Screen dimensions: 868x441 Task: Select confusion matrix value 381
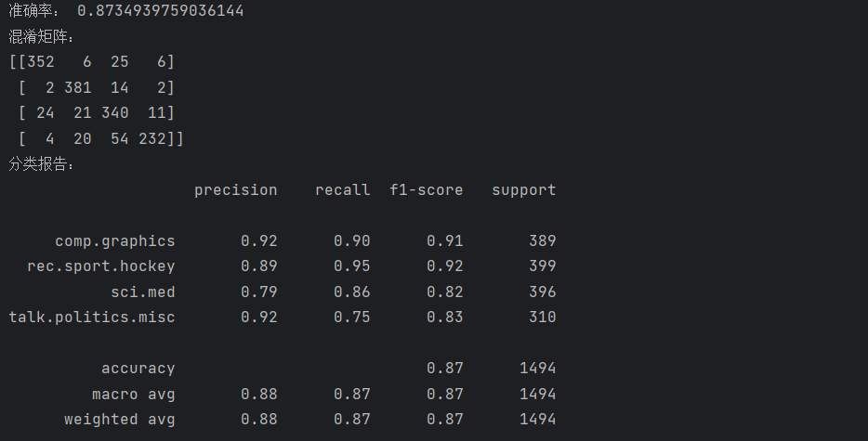pos(78,87)
